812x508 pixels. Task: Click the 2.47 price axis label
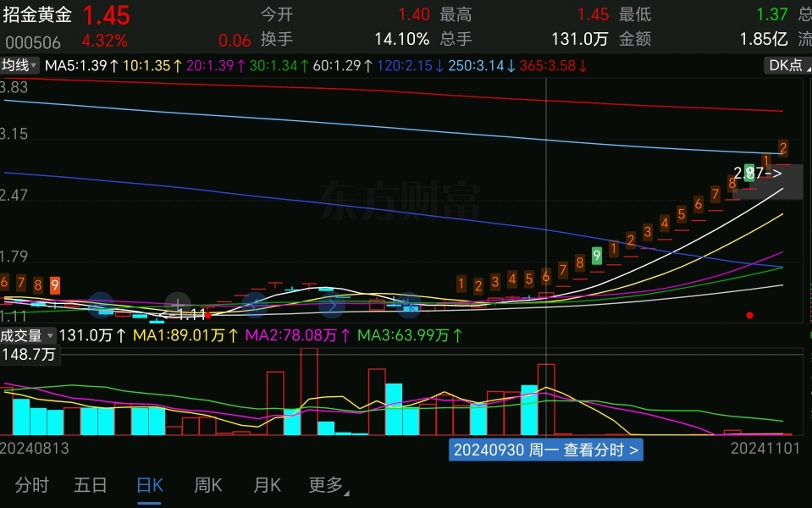[x=14, y=196]
